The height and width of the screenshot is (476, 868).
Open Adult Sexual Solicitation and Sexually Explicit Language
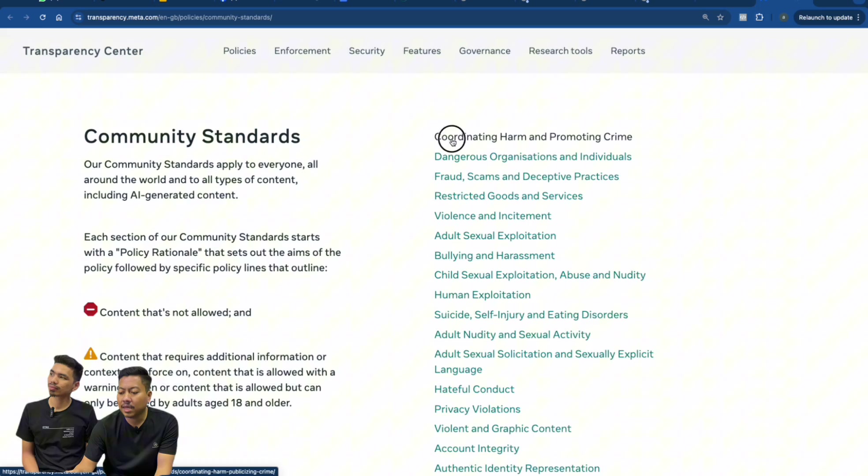(x=543, y=361)
